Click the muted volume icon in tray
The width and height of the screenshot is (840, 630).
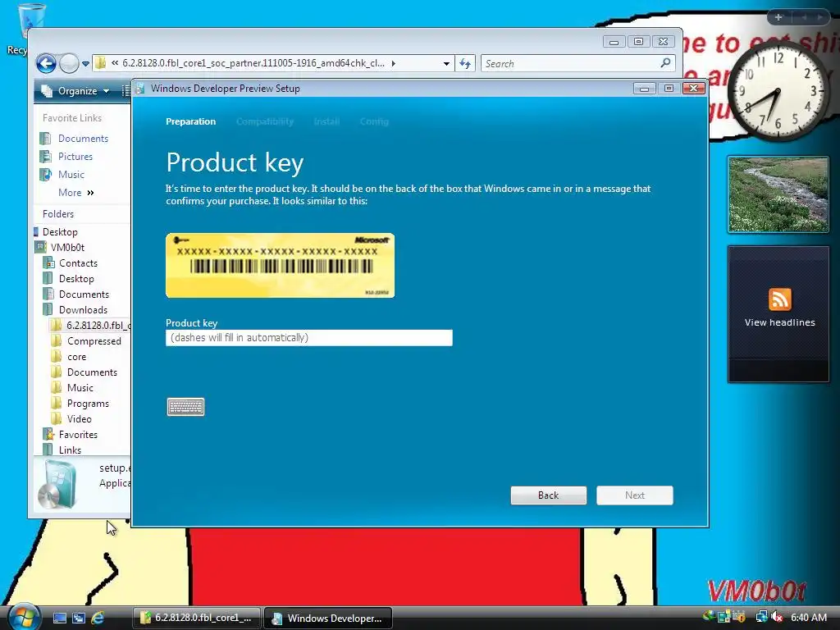pyautogui.click(x=777, y=617)
